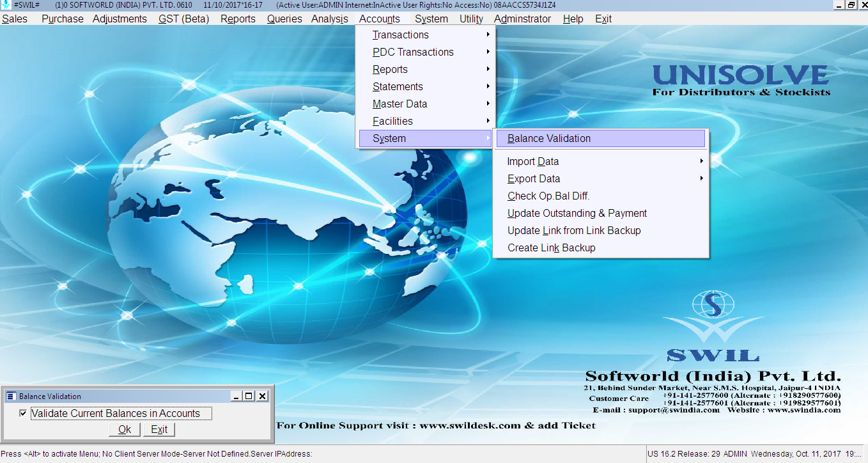Choose Create Link Backup
This screenshot has height=463, width=868.
(601, 248)
